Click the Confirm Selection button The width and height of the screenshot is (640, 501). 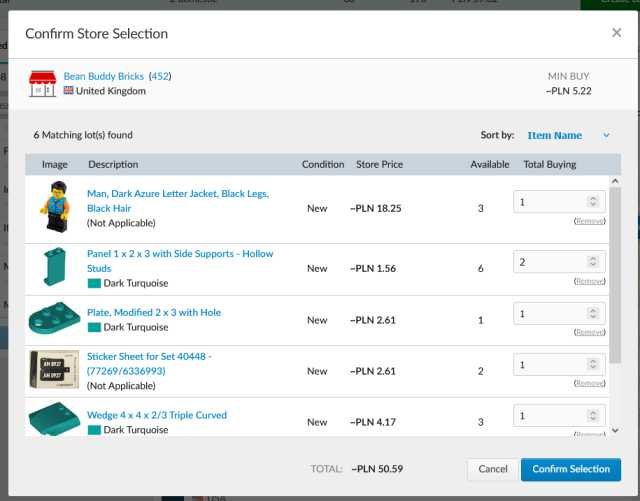point(570,469)
